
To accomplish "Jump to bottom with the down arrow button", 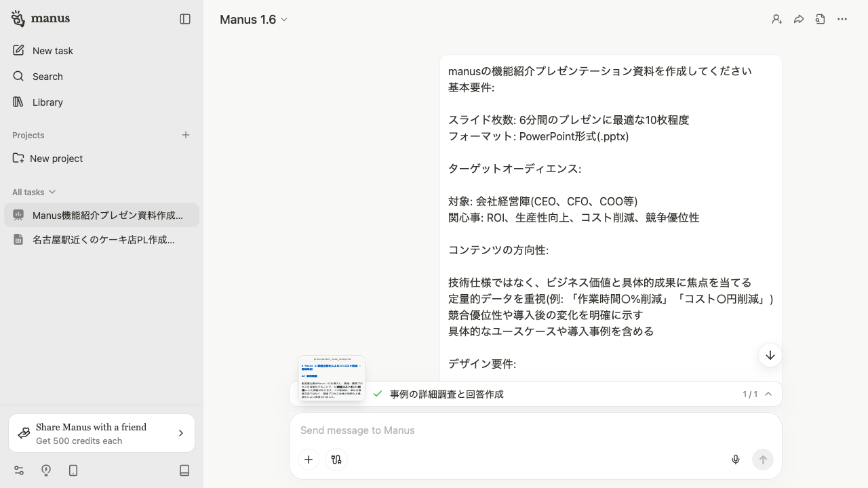I will click(x=770, y=355).
